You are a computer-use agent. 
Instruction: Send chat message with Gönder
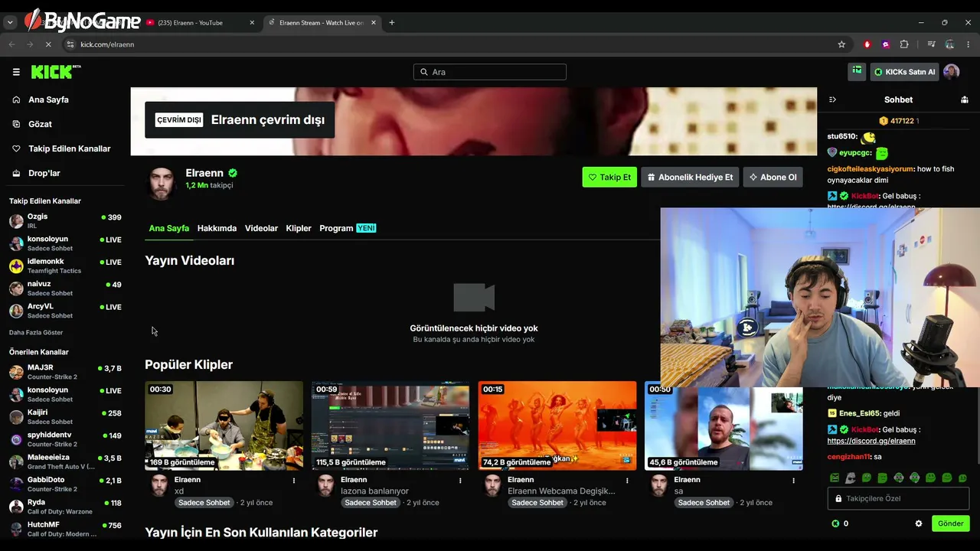951,523
